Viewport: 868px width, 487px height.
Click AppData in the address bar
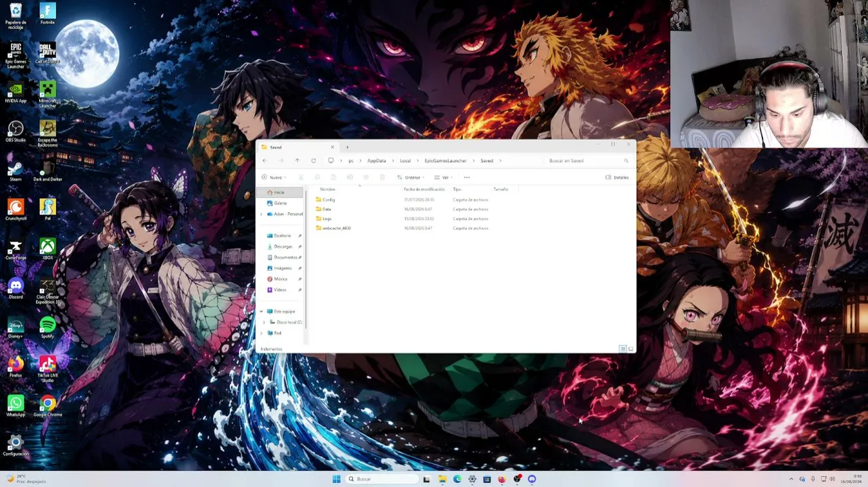click(x=377, y=161)
